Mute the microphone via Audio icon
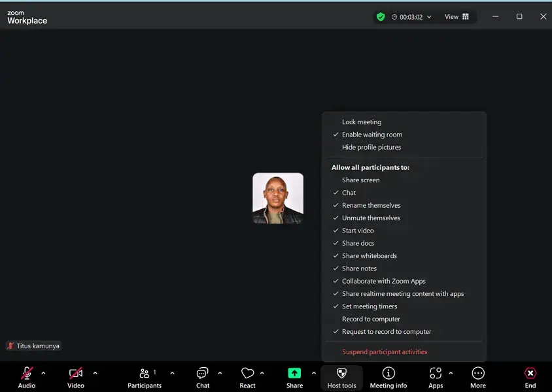This screenshot has width=552, height=392. pos(26,376)
